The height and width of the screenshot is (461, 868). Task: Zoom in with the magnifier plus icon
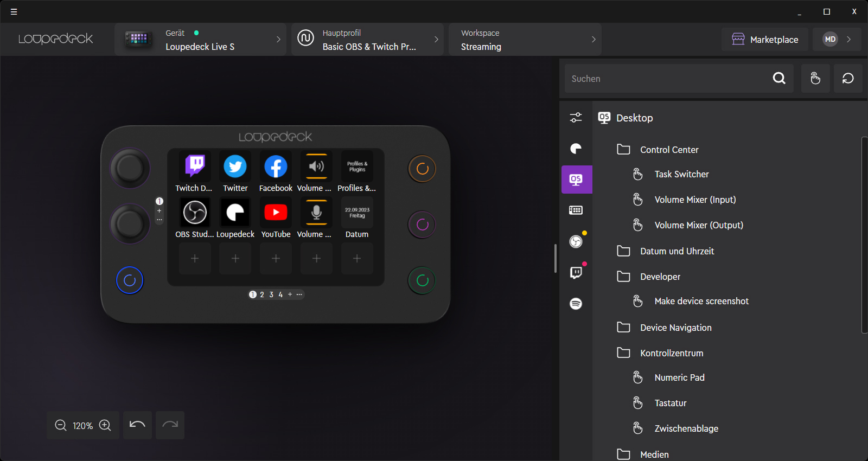pyautogui.click(x=105, y=426)
